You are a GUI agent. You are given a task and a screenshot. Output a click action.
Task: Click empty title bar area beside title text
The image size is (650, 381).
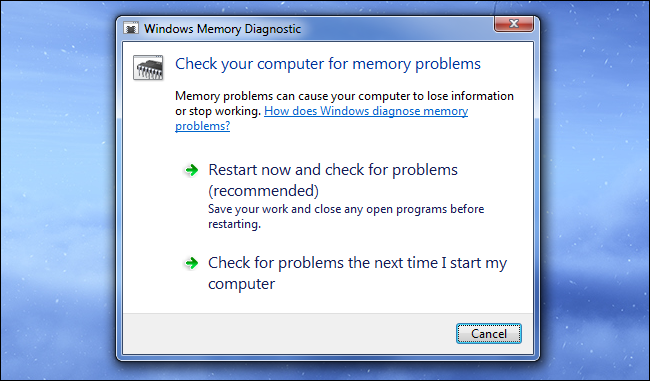tap(394, 29)
